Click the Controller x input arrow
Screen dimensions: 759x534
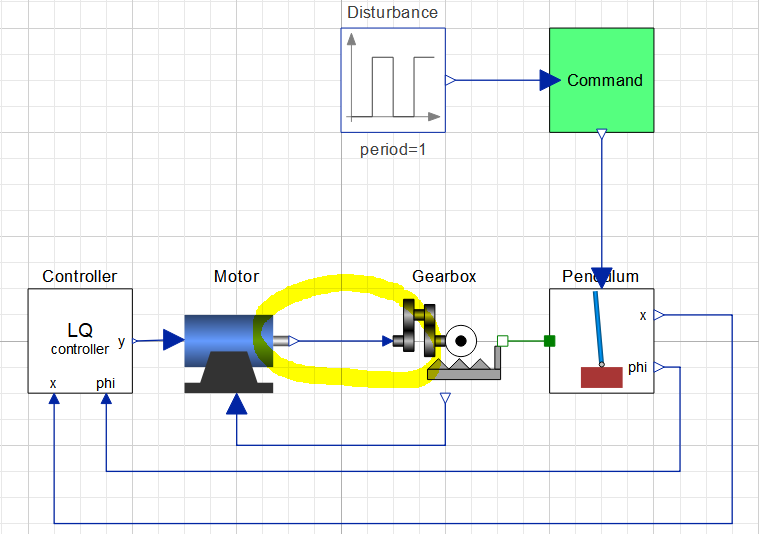pyautogui.click(x=54, y=399)
